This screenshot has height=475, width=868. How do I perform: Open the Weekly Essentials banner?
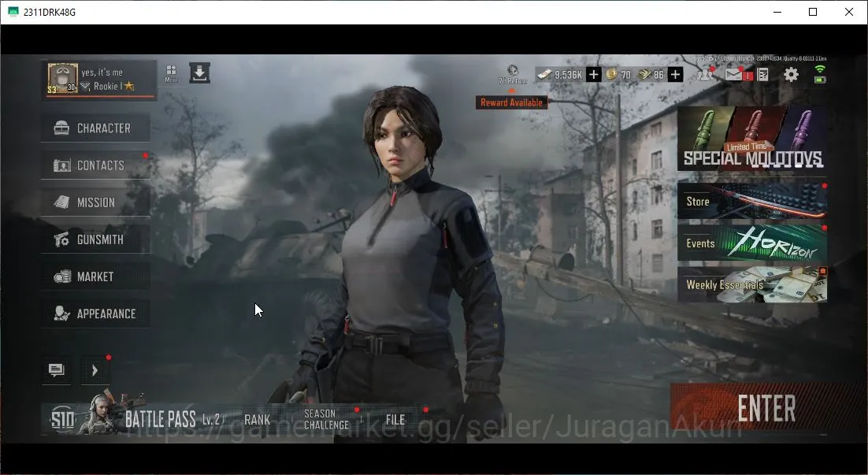(x=752, y=284)
